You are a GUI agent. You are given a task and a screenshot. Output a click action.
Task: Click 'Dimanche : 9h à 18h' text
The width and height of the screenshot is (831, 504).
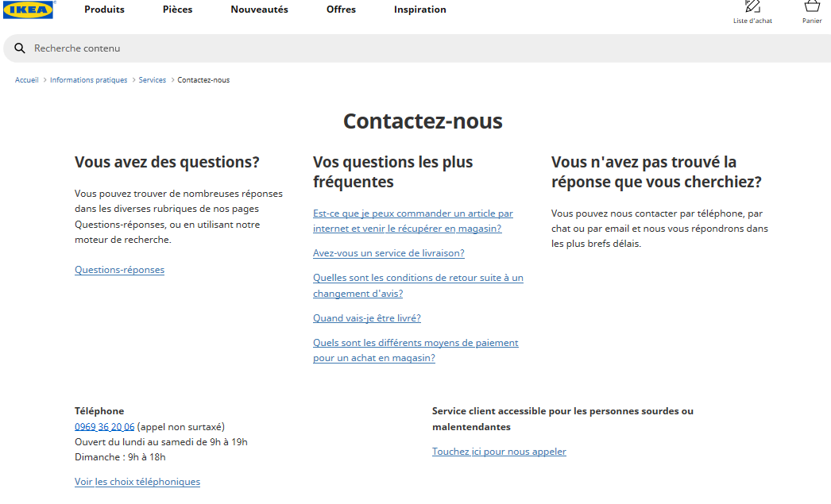pyautogui.click(x=120, y=457)
